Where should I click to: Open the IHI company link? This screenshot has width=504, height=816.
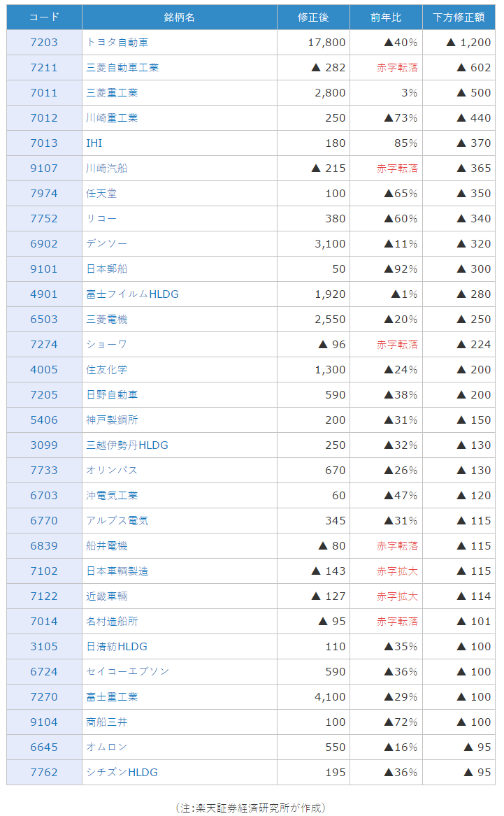click(94, 143)
